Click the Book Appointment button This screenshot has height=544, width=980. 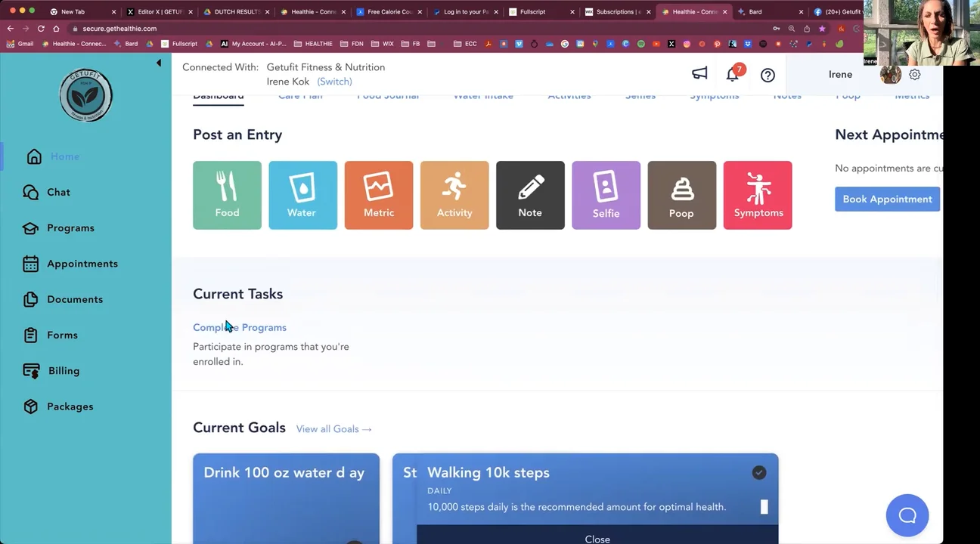click(x=888, y=199)
